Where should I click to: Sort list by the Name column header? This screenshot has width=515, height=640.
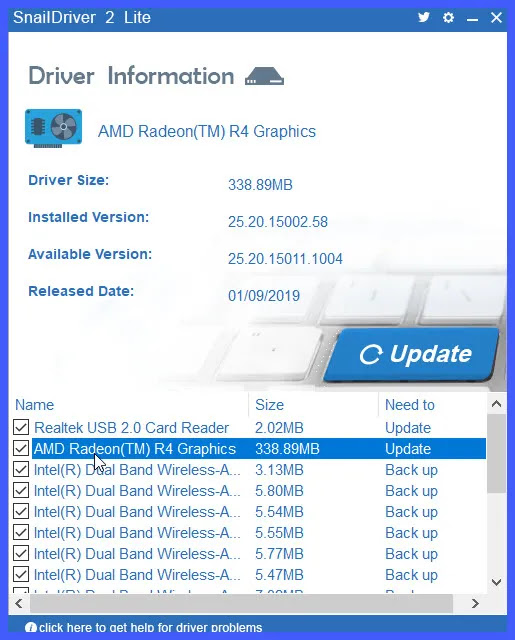[x=129, y=405]
